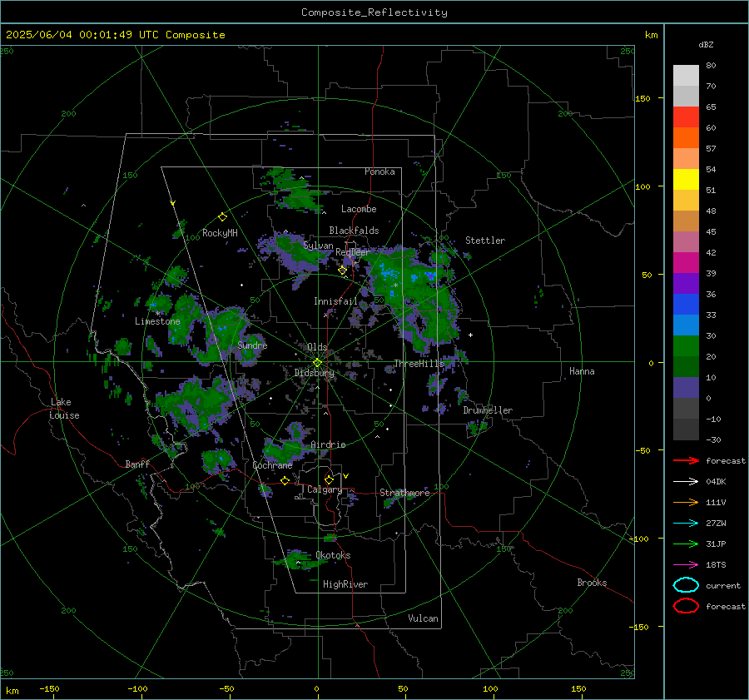Click the Airdrie label

pyautogui.click(x=328, y=444)
